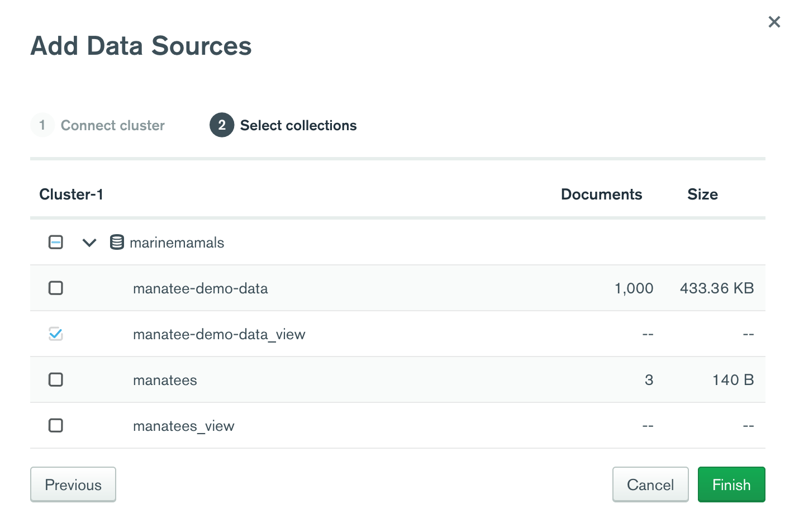
Task: Toggle the marinemamals select-all checkbox
Action: point(55,242)
